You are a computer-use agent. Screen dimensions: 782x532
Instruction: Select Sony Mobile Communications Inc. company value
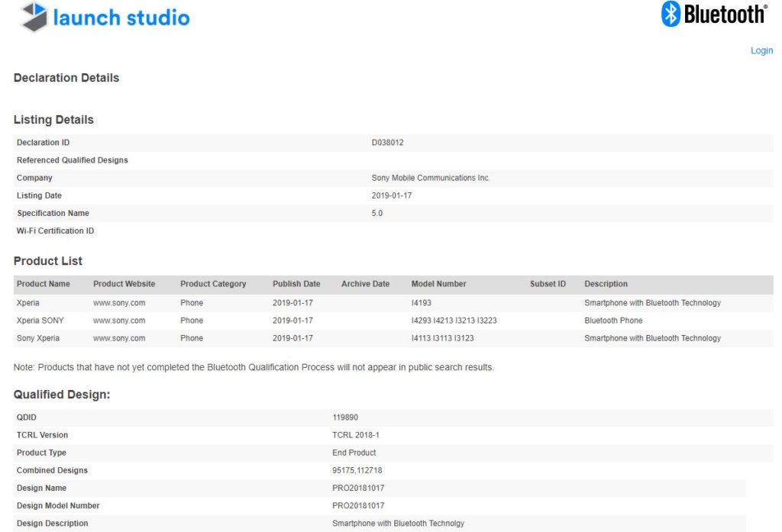click(x=431, y=178)
